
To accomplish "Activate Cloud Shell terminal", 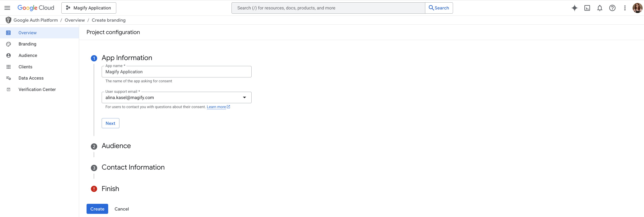I will point(587,8).
